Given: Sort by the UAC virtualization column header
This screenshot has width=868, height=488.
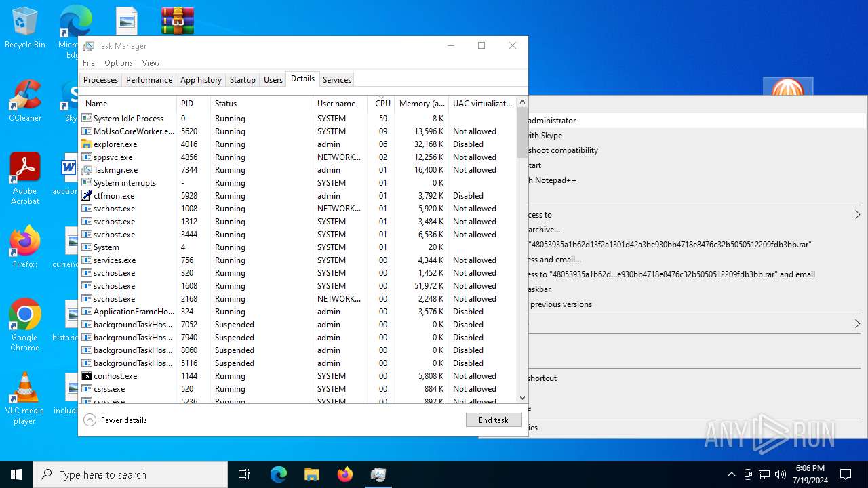Looking at the screenshot, I should (482, 104).
